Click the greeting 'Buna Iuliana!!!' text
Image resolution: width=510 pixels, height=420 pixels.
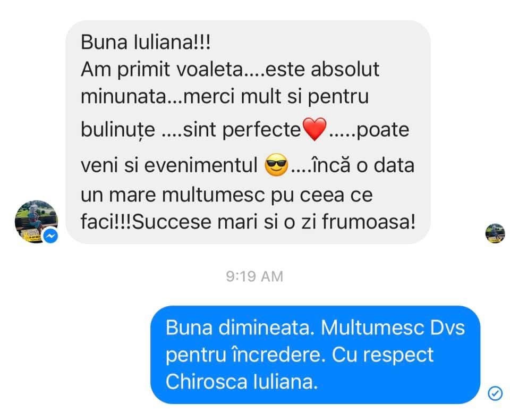point(146,42)
